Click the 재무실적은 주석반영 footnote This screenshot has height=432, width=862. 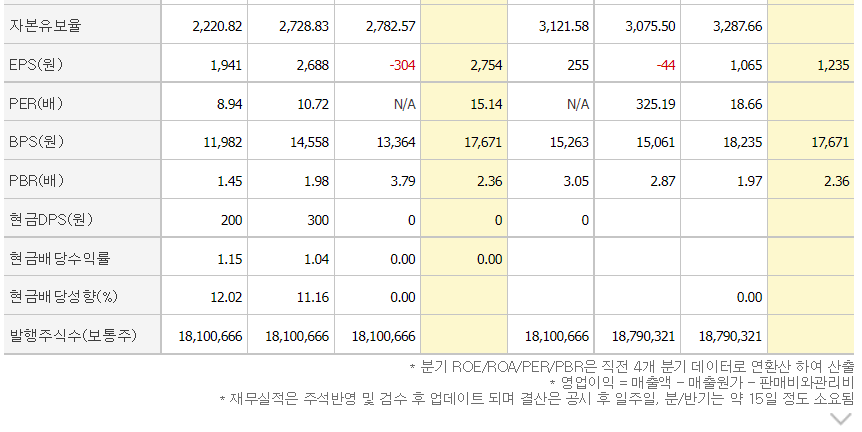[x=537, y=398]
